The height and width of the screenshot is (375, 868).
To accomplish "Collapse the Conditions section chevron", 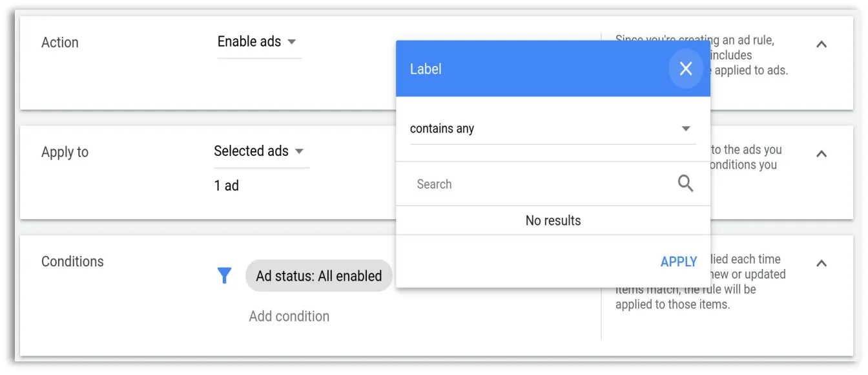I will tap(821, 262).
